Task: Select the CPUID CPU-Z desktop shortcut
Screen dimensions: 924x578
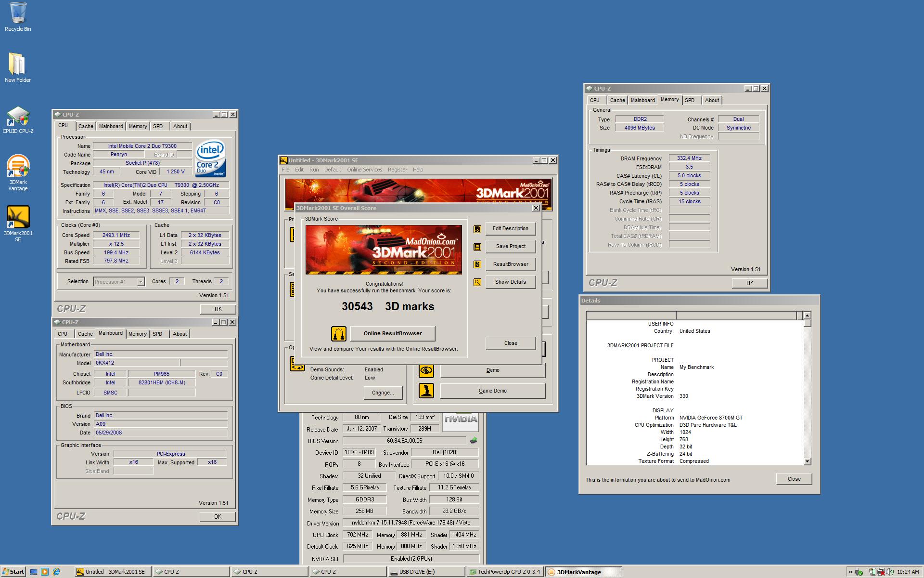Action: (x=18, y=119)
